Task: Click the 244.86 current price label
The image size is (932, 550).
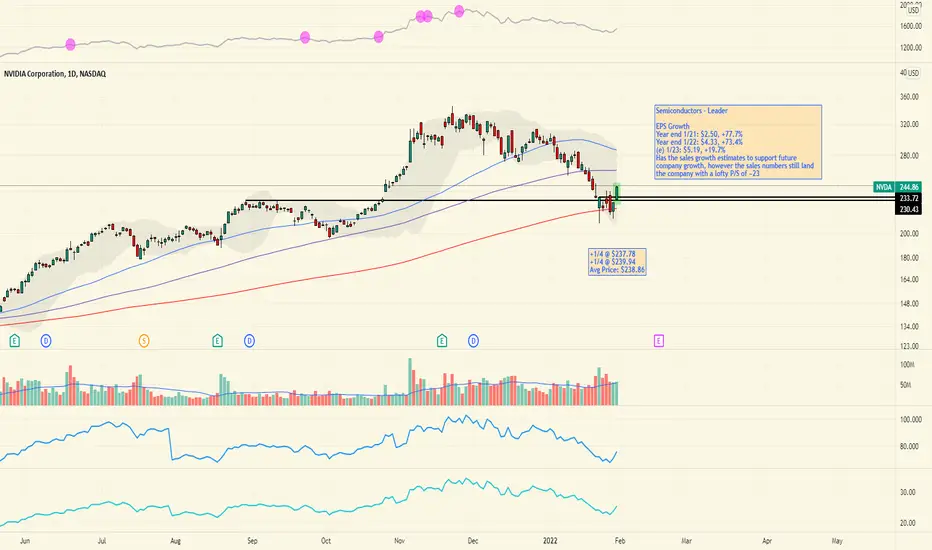Action: (909, 187)
